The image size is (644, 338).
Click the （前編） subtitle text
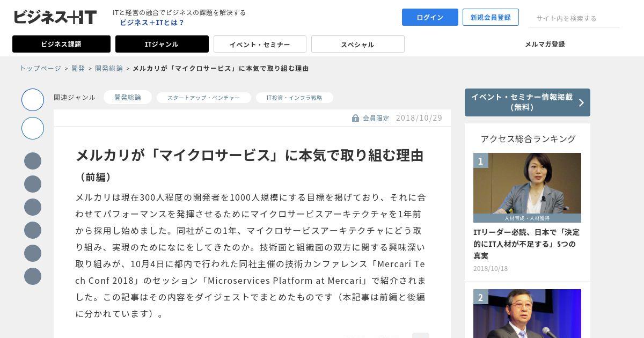coord(96,177)
